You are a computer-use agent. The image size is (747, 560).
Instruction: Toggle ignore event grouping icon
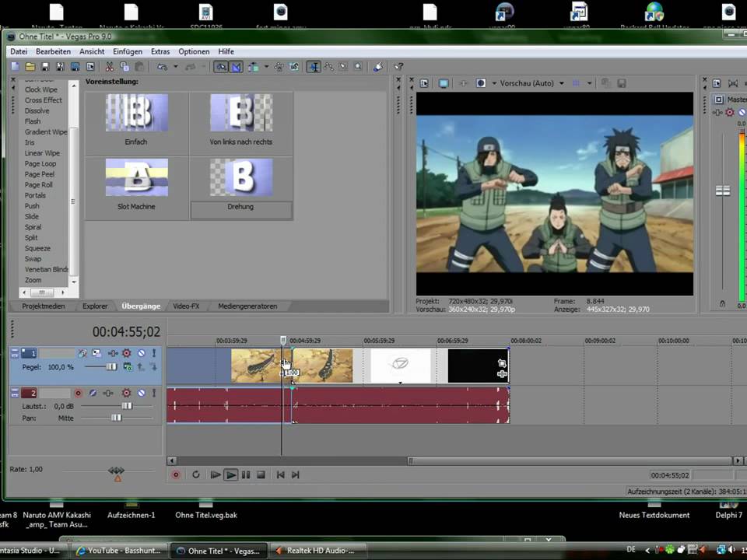(294, 67)
